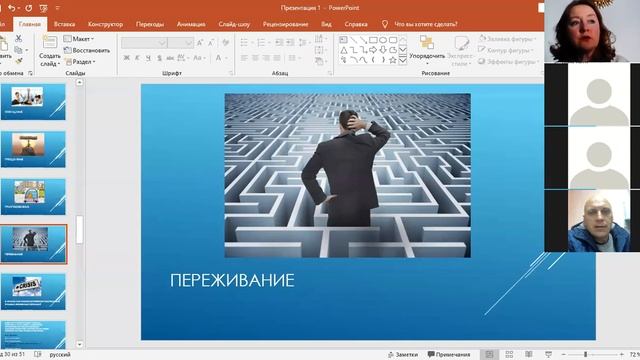Viewport: 640px width, 360px height.
Task: Click the Восстановить button
Action: (87, 50)
